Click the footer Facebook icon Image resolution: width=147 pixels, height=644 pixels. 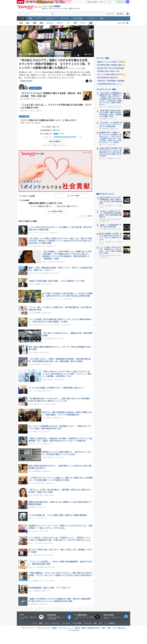click(69, 617)
